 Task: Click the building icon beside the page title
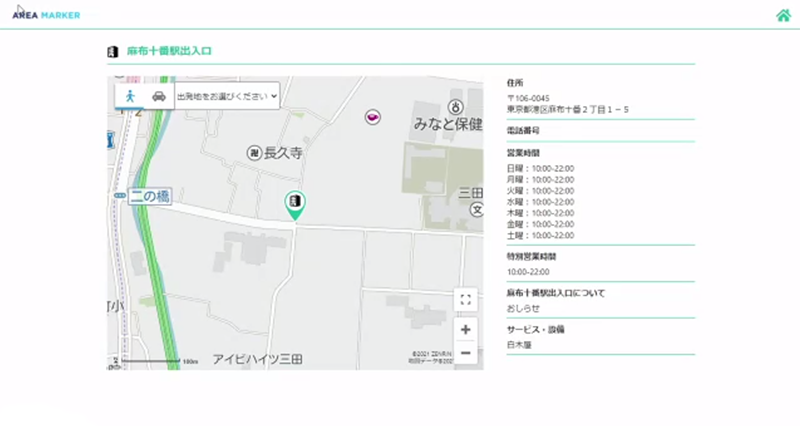(x=113, y=51)
